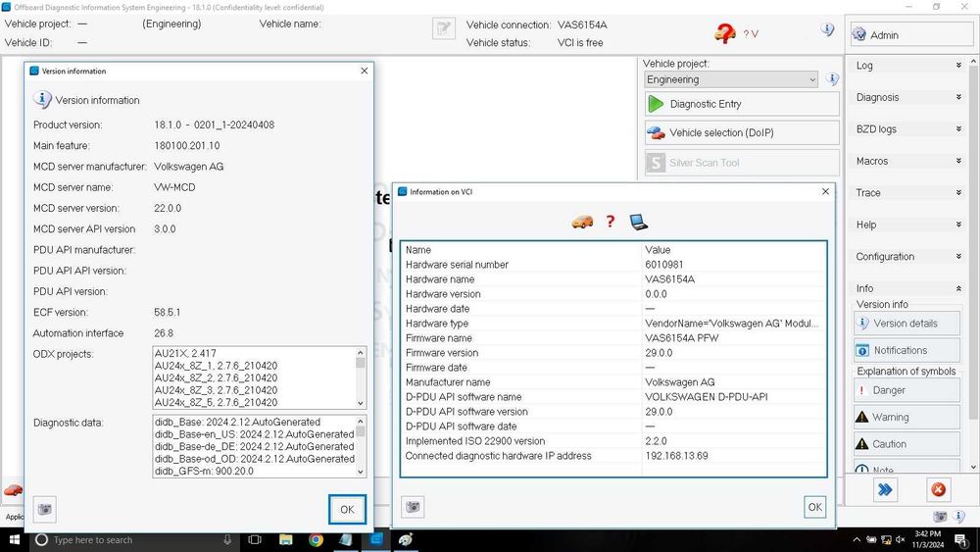Collapse the Info section

[x=908, y=288]
